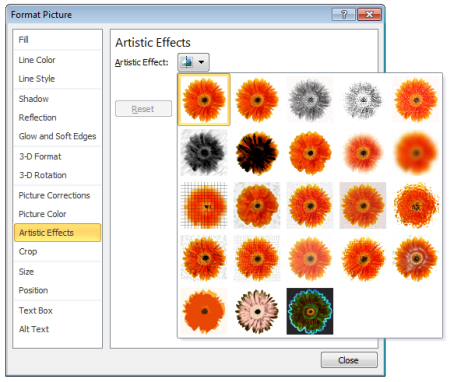Go to Glow and Soft Edges settings
This screenshot has height=382, width=450.
pos(57,136)
